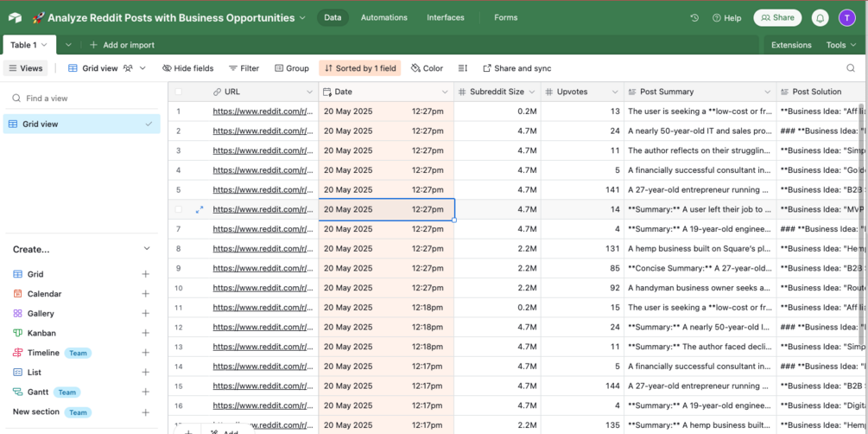
Task: Open the URL column header dropdown
Action: (309, 92)
